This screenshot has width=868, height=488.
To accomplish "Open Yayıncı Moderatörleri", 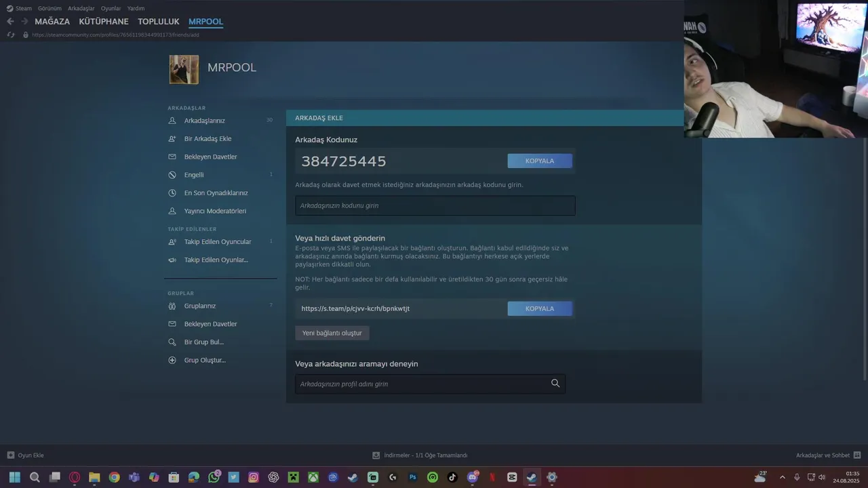I will pos(215,211).
